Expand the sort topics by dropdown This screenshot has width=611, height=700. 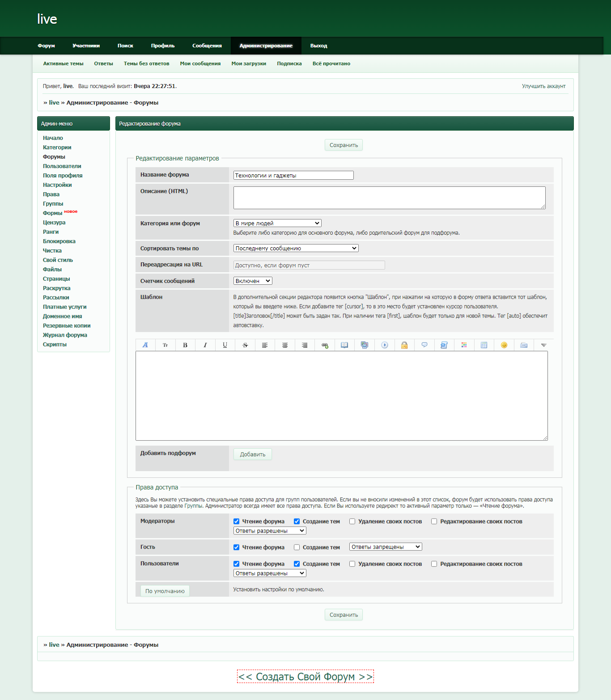click(296, 248)
